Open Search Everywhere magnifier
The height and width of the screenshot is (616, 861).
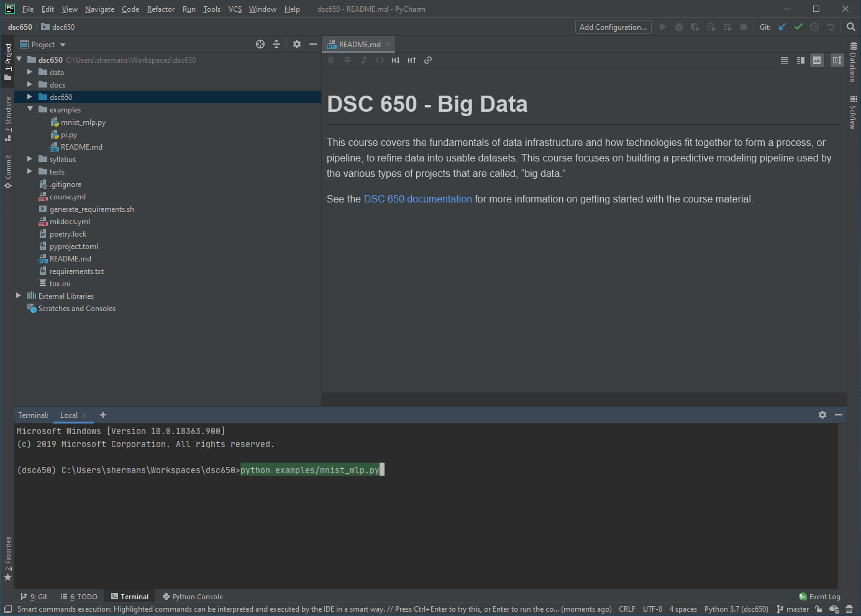[851, 27]
